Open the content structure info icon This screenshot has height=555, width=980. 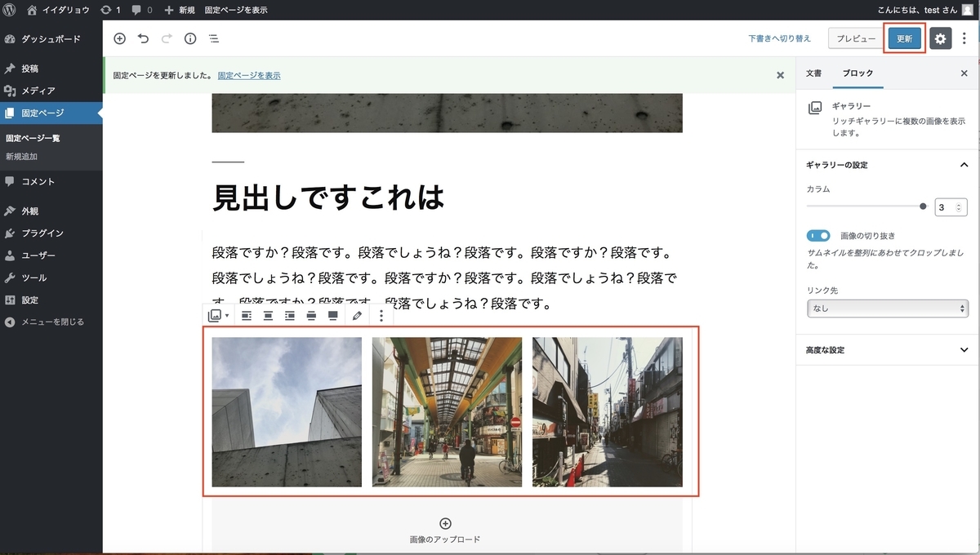(190, 38)
